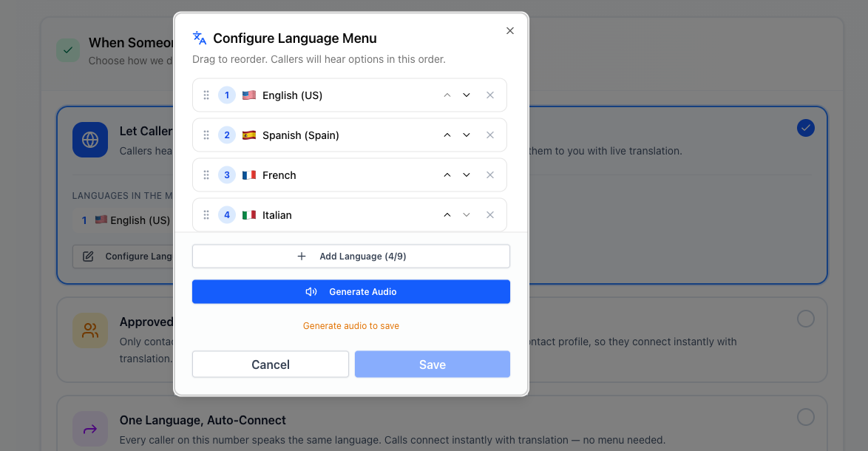Click the Spanish flag beside Spanish (Spain)

click(x=248, y=135)
